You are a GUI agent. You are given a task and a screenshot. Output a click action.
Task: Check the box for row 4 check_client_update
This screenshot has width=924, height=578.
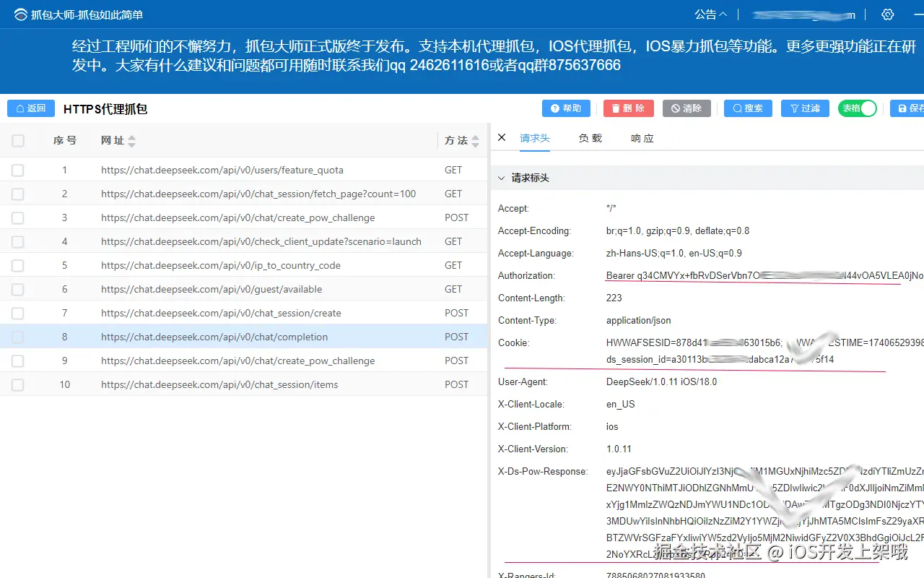(x=18, y=242)
